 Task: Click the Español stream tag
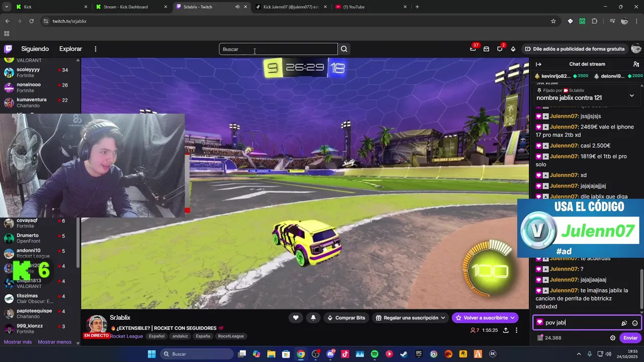click(x=156, y=336)
